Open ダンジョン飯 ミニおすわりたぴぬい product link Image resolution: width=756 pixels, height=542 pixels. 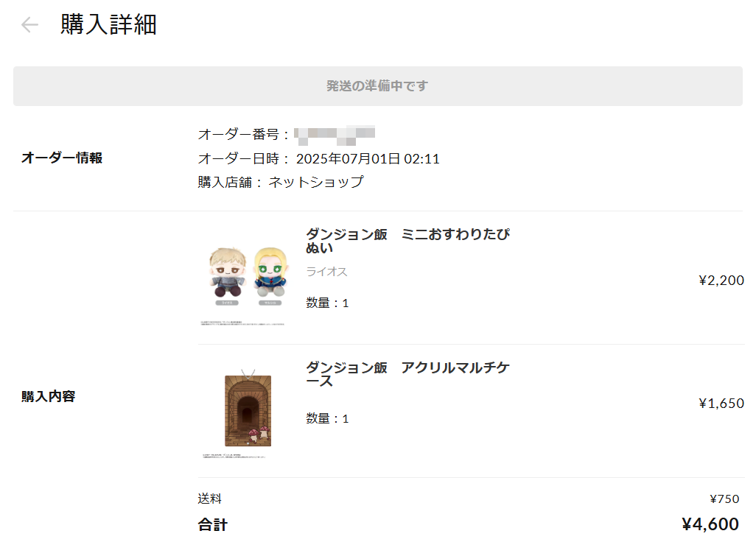[x=407, y=241]
